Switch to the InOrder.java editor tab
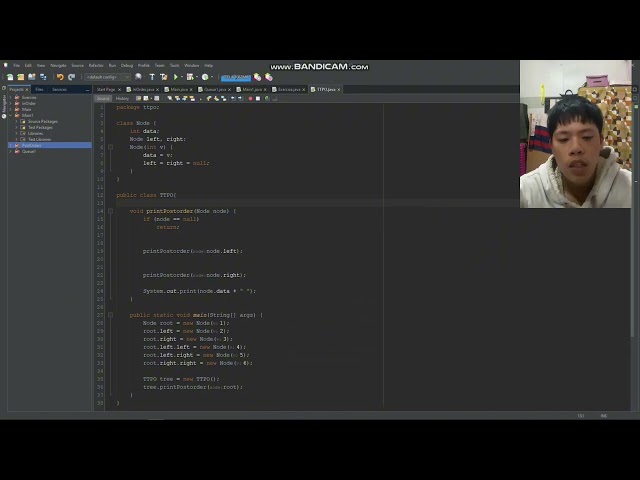640x480 pixels. coord(143,89)
